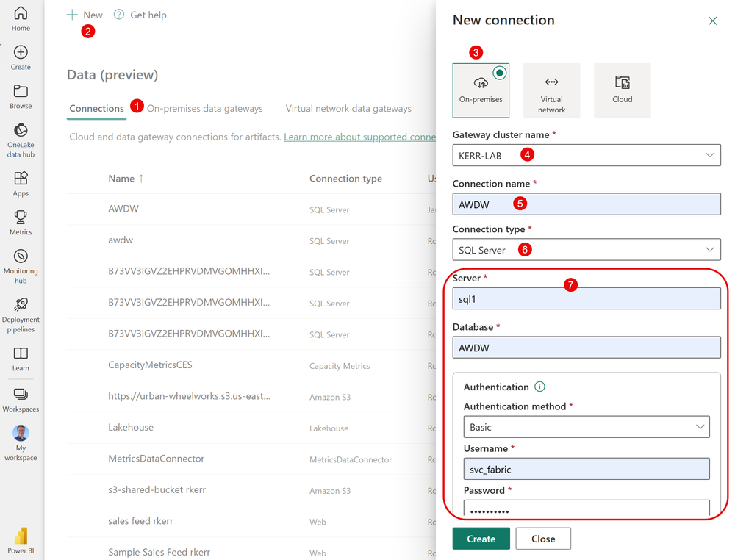Select the Connections tab
The height and width of the screenshot is (560, 735).
pos(96,108)
